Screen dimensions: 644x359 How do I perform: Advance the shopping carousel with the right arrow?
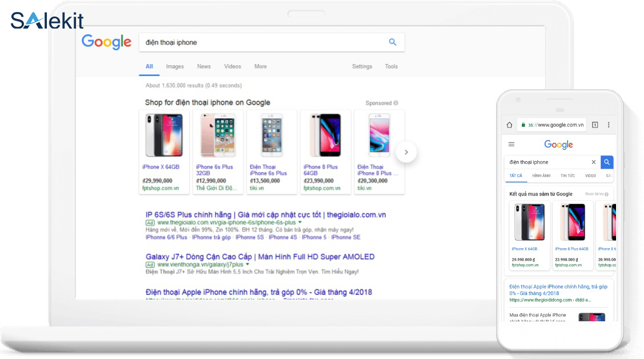click(406, 152)
